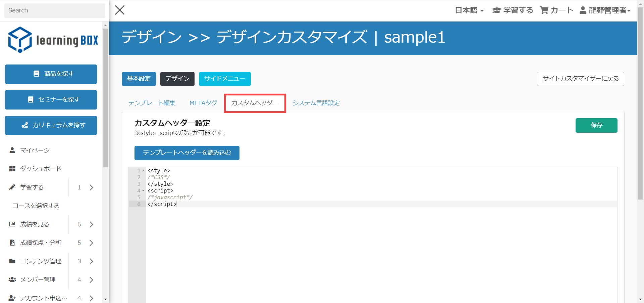Switch to the システム言語設定 tab
The image size is (644, 303).
point(316,103)
